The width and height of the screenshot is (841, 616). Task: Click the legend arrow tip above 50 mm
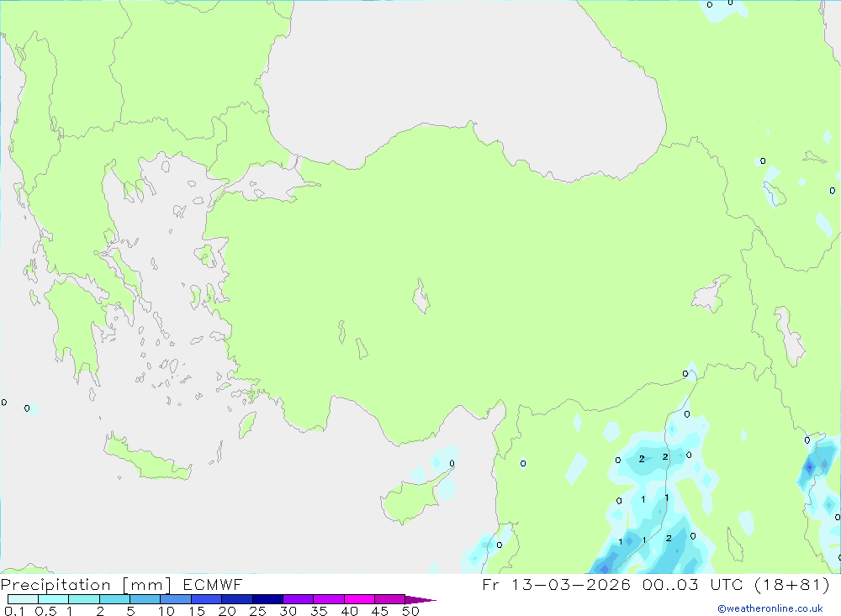[420, 599]
